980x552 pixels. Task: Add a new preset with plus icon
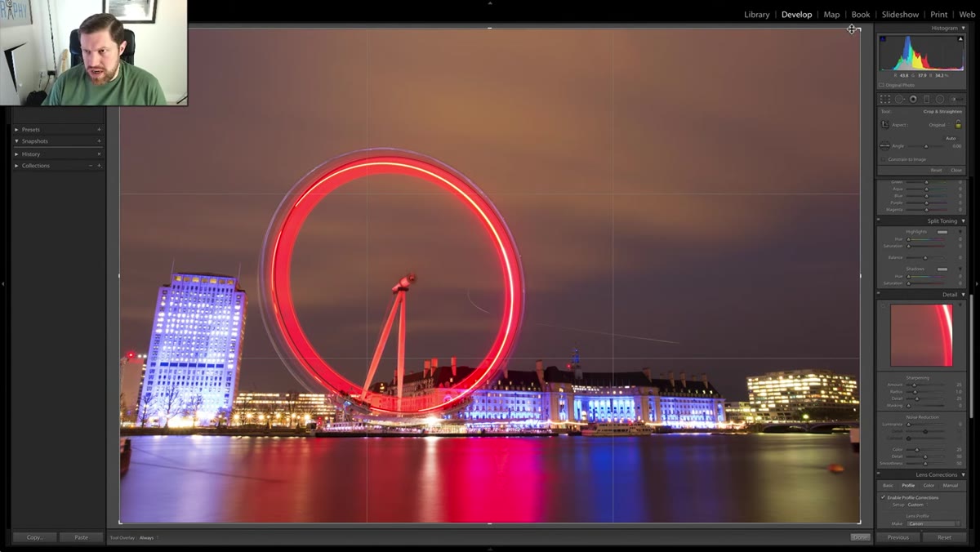tap(99, 129)
